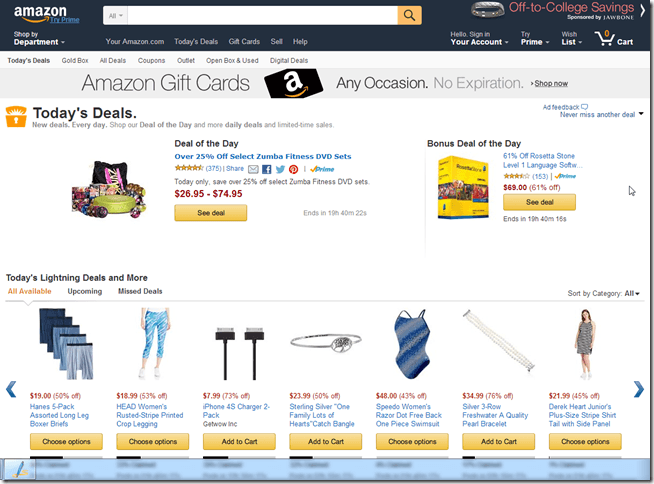Click the Amazon logo

[40, 13]
